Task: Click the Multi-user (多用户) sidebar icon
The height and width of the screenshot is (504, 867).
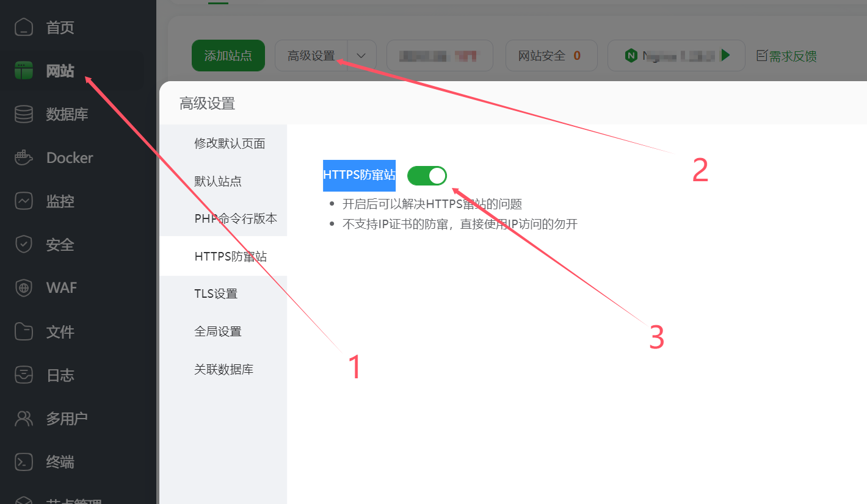Action: [24, 419]
